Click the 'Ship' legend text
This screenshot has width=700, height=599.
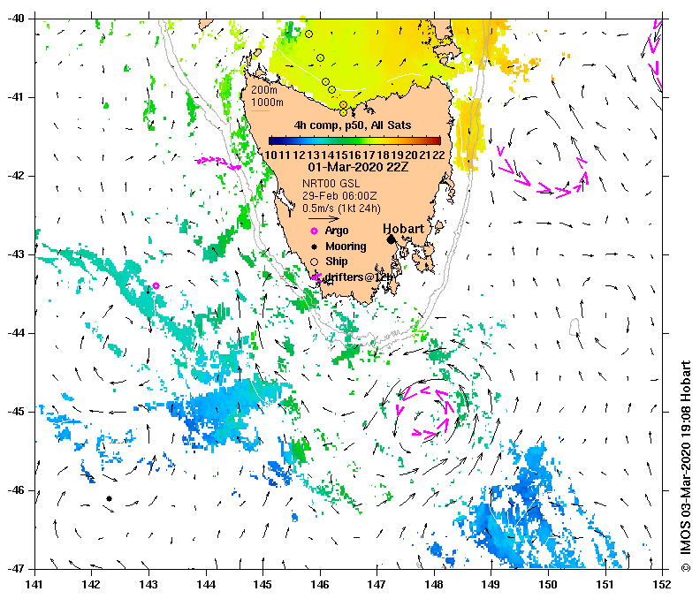coord(337,262)
